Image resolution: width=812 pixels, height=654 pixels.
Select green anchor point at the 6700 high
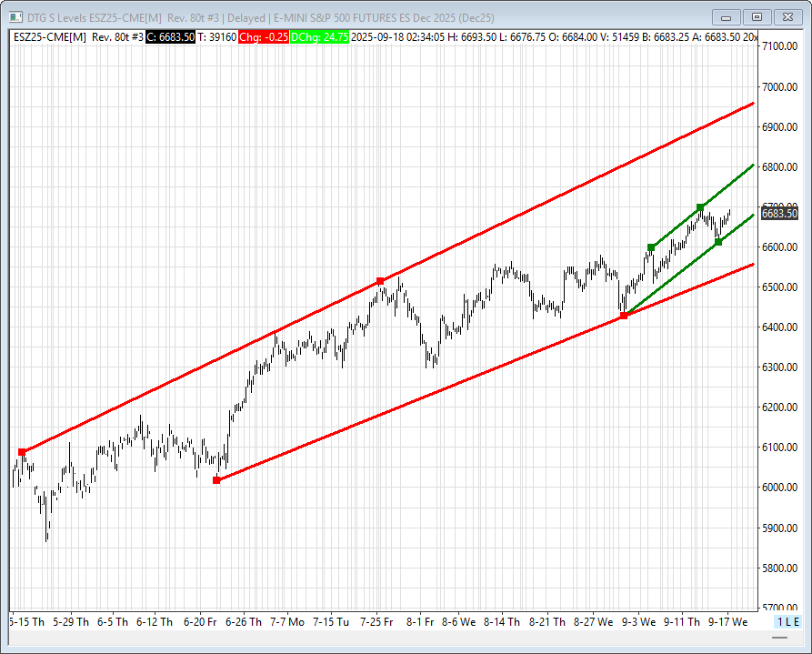tap(700, 207)
